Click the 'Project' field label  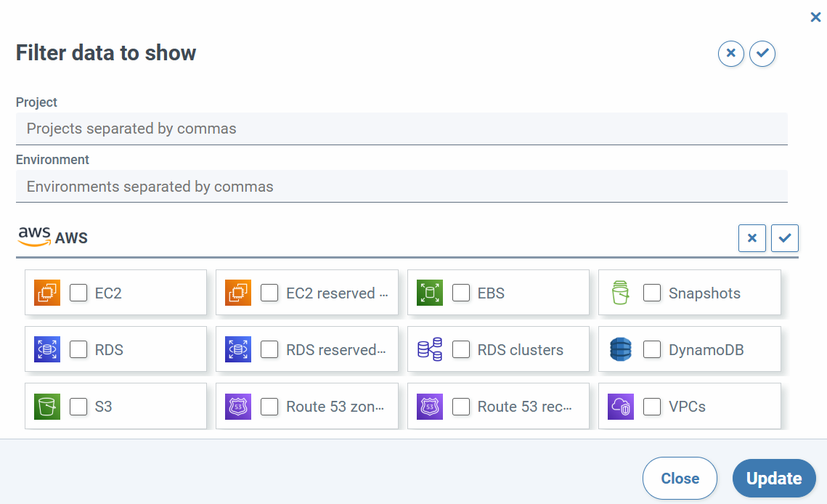36,102
